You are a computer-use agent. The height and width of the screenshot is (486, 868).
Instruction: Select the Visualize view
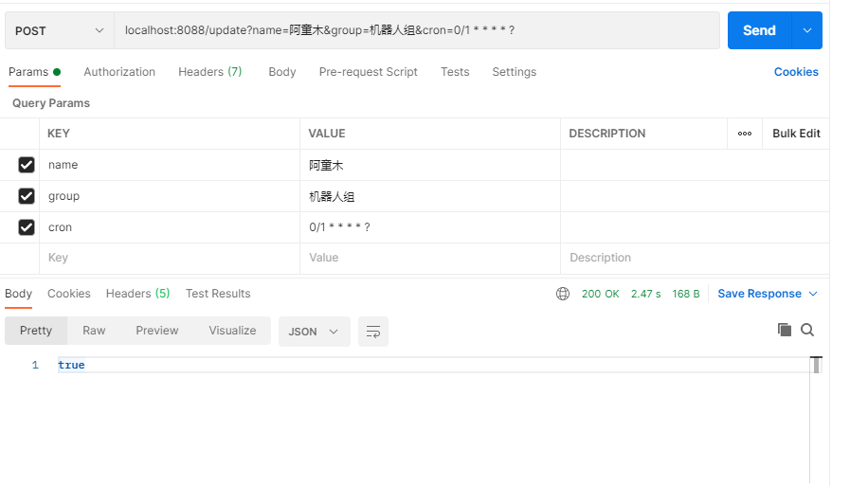tap(232, 331)
